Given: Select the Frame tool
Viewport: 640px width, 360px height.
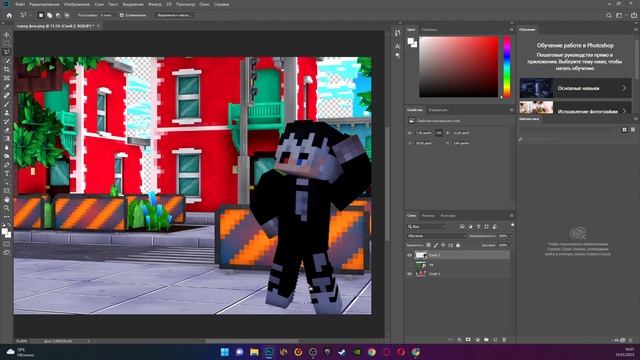Looking at the screenshot, I should point(7,78).
